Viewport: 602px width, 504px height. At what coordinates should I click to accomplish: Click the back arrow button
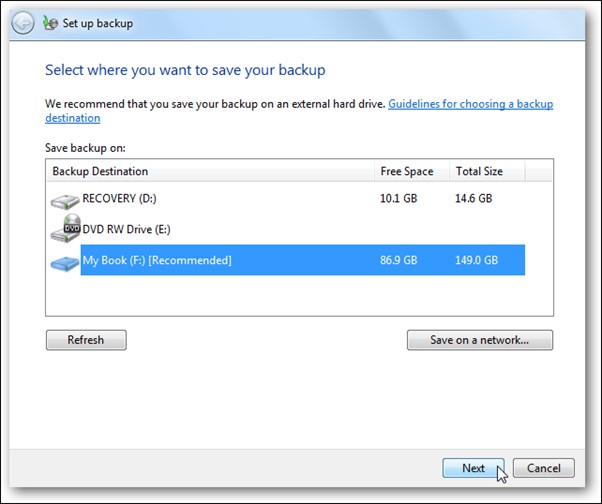(24, 23)
